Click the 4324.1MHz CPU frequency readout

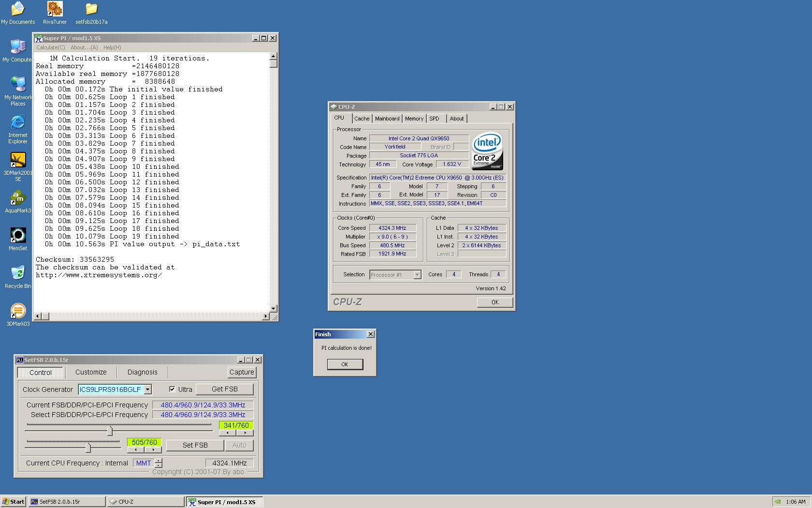coord(229,463)
